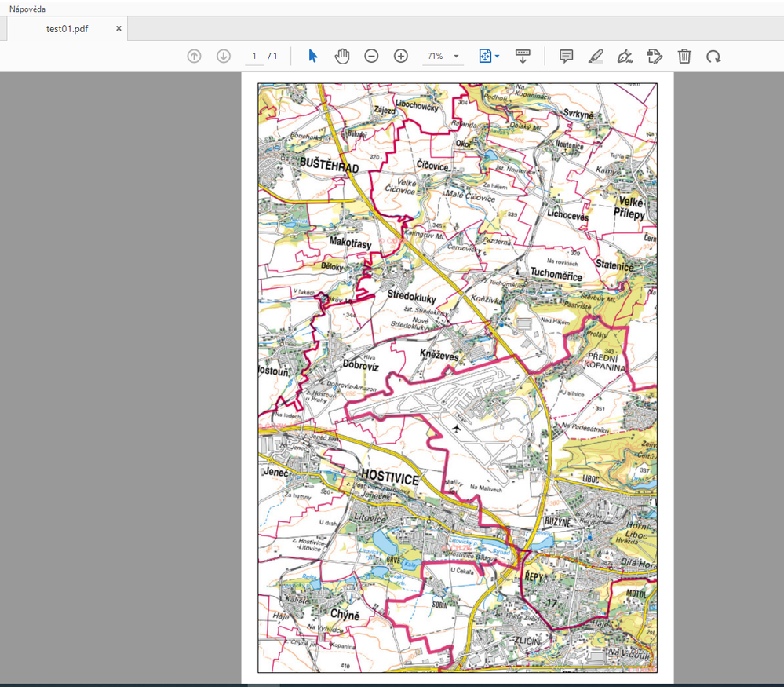Open the Nápověda menu
Image resolution: width=784 pixels, height=687 pixels.
pos(27,9)
